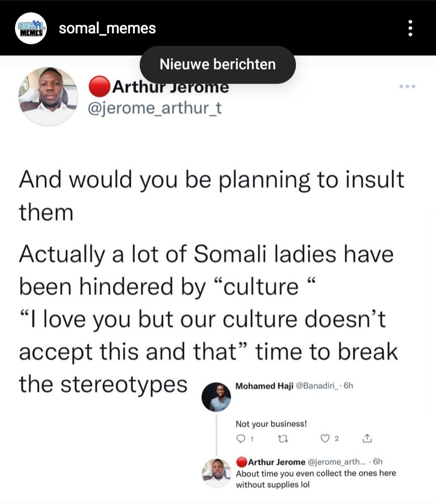Tap the share icon under Mohamed Haji's tweet
Image resolution: width=436 pixels, height=504 pixels.
[367, 438]
